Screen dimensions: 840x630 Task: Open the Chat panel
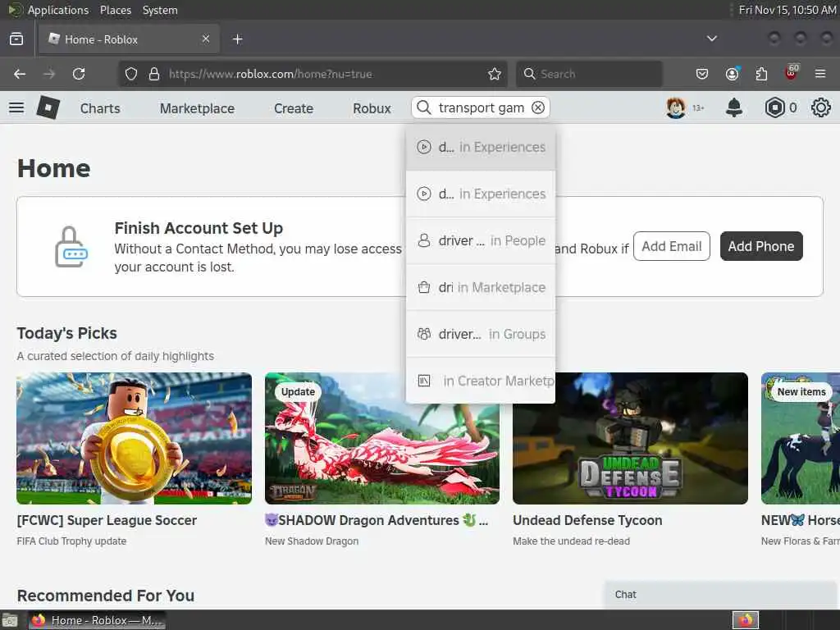722,595
